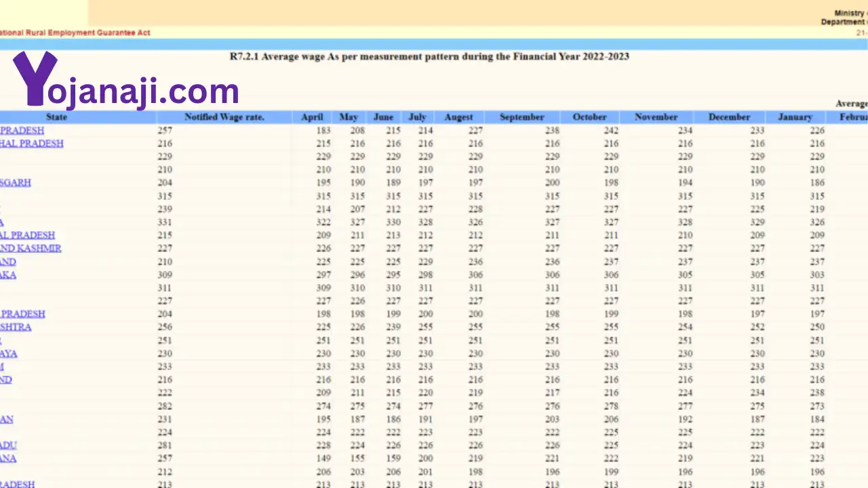Open the AL PRADESH state link

[28, 235]
